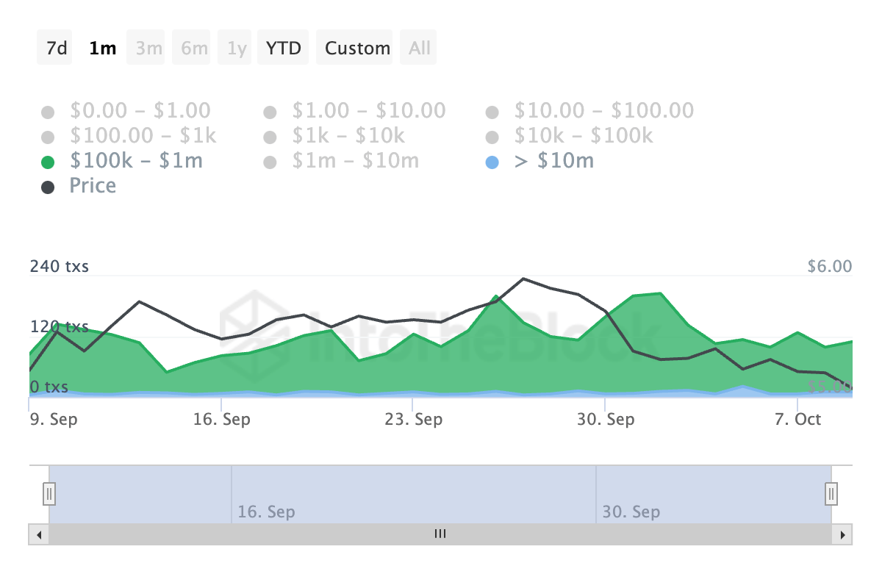Image resolution: width=882 pixels, height=588 pixels.
Task: Select the 7d time range
Action: click(57, 48)
